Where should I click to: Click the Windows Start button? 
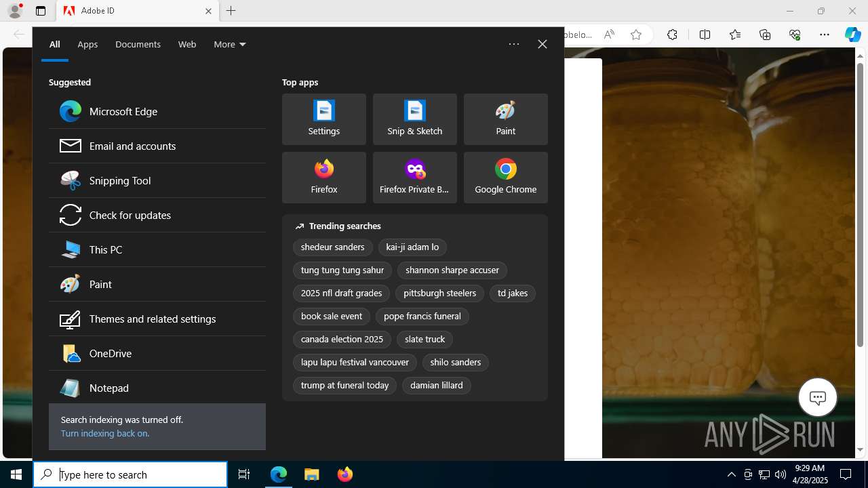[x=16, y=474]
